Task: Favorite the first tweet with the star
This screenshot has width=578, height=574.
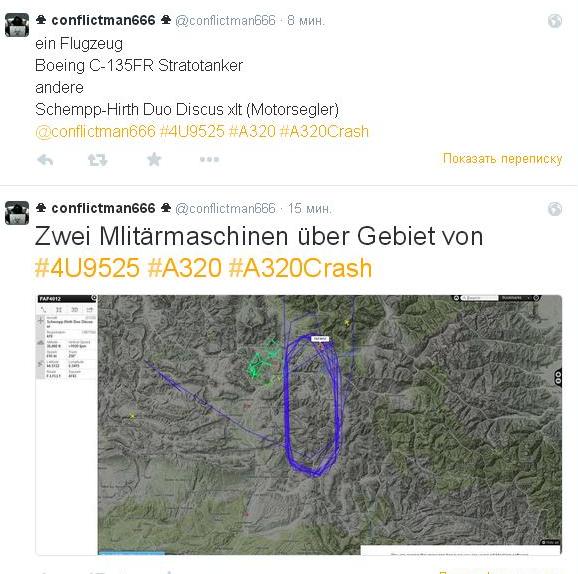Action: click(154, 159)
